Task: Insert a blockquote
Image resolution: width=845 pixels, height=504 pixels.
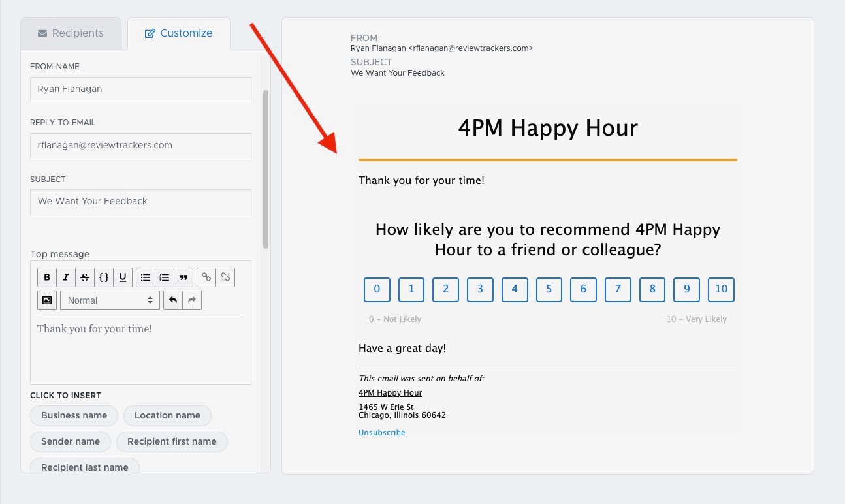Action: coord(183,277)
